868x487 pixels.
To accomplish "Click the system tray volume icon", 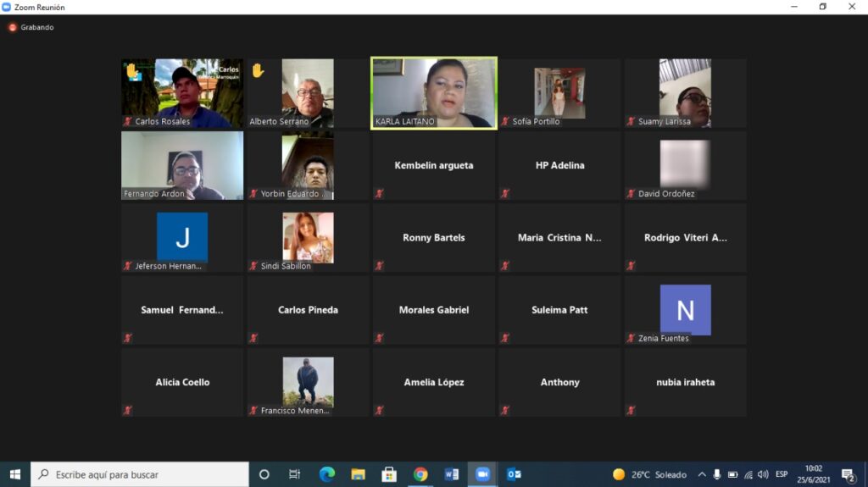I will [x=763, y=474].
